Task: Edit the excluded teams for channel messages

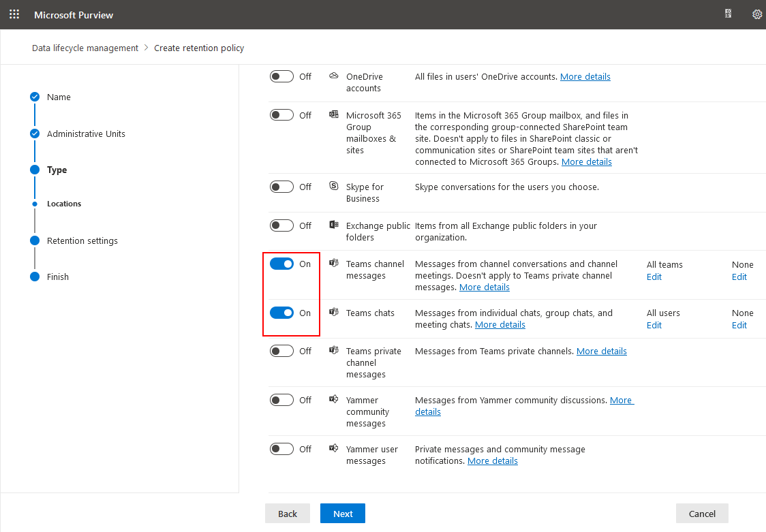Action: coord(739,277)
